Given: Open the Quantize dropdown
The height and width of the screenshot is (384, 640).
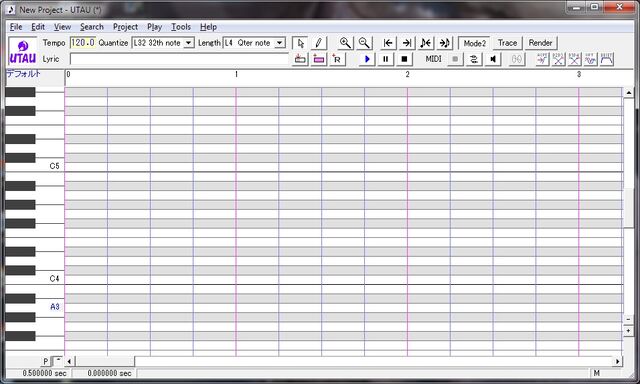Looking at the screenshot, I should coord(189,43).
